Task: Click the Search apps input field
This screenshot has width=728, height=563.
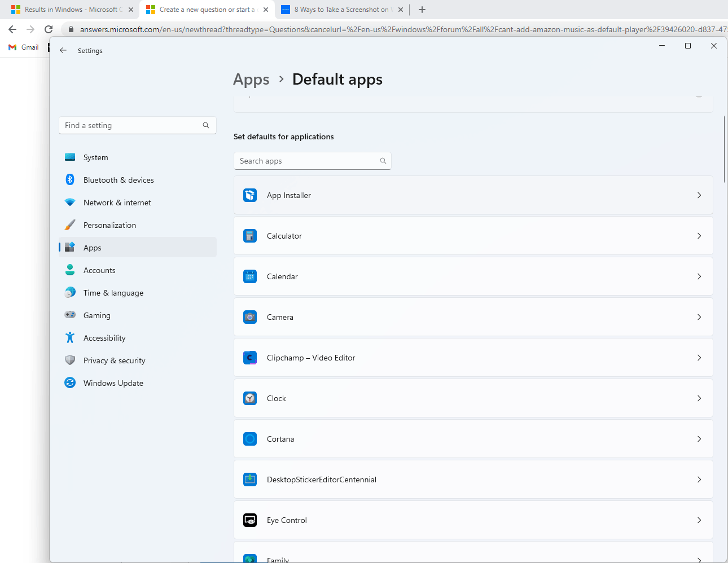Action: [x=312, y=161]
